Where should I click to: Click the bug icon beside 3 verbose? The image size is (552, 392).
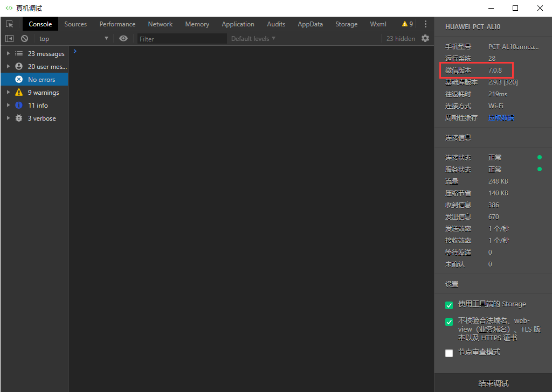(19, 118)
